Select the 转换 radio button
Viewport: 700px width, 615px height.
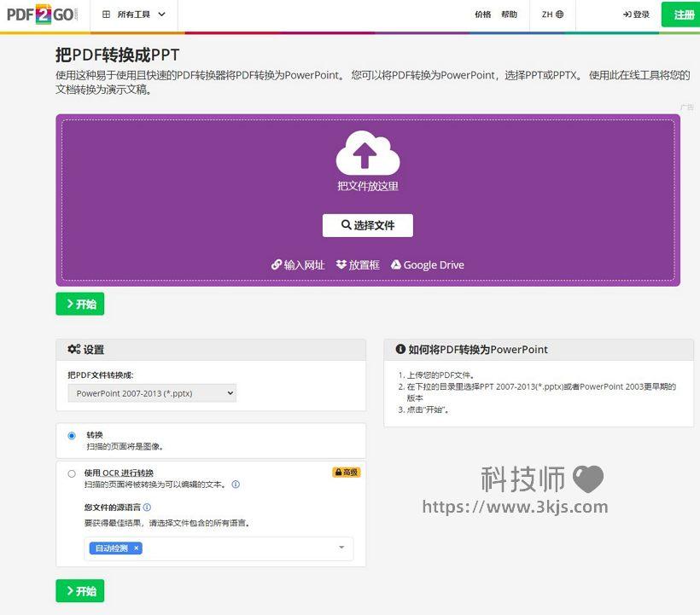tap(72, 435)
